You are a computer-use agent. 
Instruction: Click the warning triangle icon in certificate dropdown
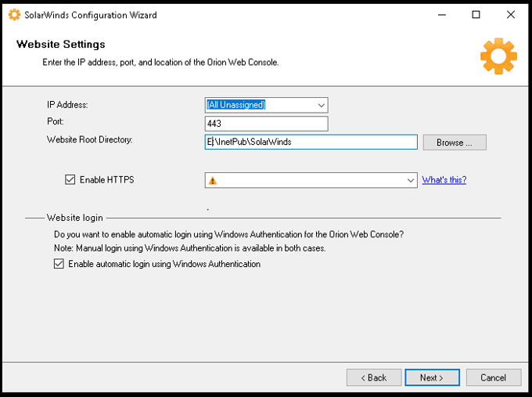pyautogui.click(x=213, y=181)
